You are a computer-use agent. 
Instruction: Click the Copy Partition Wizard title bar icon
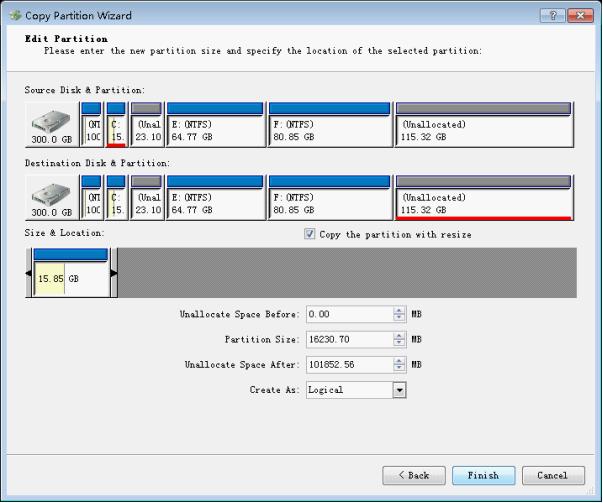(x=15, y=16)
